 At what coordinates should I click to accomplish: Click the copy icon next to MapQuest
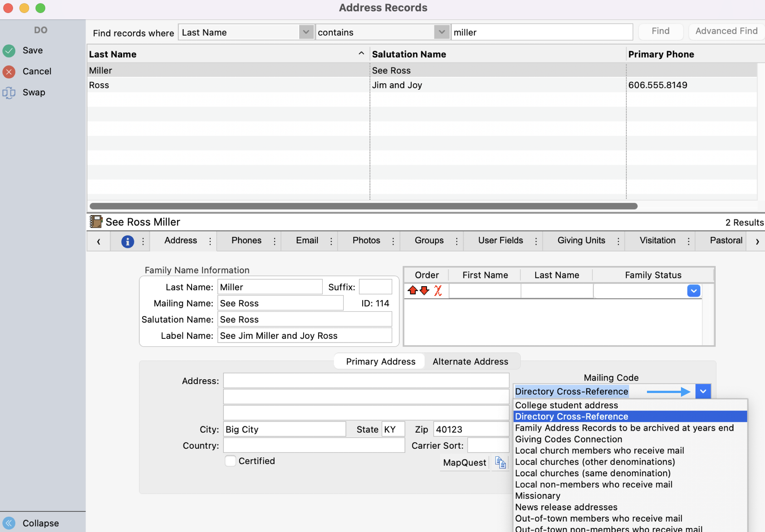coord(500,463)
